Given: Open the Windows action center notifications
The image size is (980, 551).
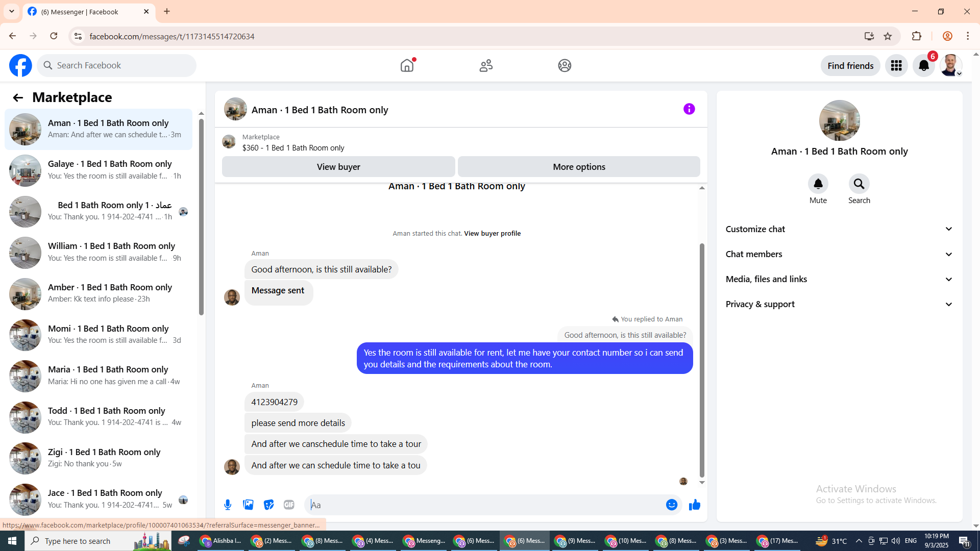Looking at the screenshot, I should [x=964, y=541].
